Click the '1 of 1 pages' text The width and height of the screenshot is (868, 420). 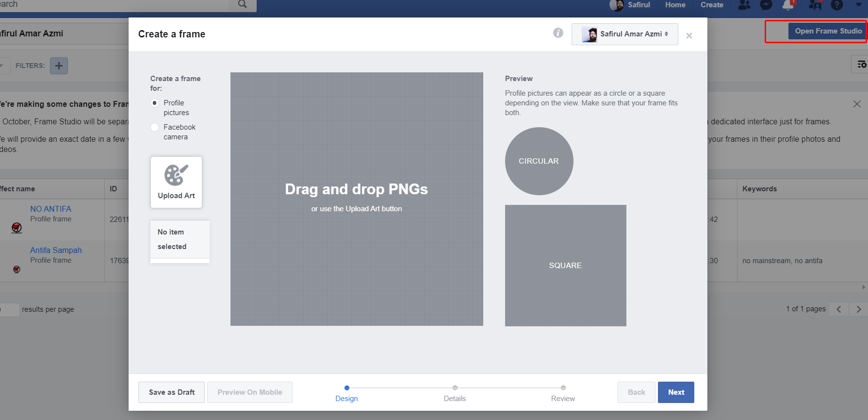pyautogui.click(x=806, y=309)
